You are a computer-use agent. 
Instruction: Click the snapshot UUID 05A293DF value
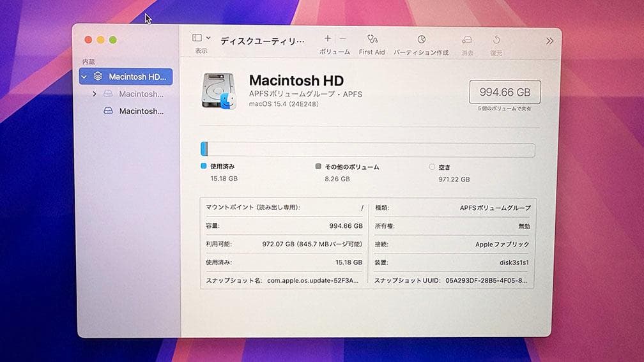pyautogui.click(x=486, y=280)
